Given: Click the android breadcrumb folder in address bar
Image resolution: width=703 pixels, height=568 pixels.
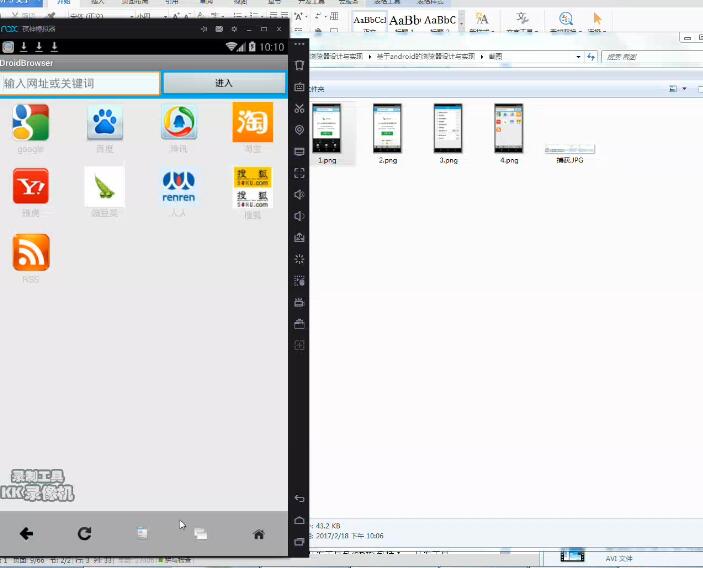Looking at the screenshot, I should (425, 56).
